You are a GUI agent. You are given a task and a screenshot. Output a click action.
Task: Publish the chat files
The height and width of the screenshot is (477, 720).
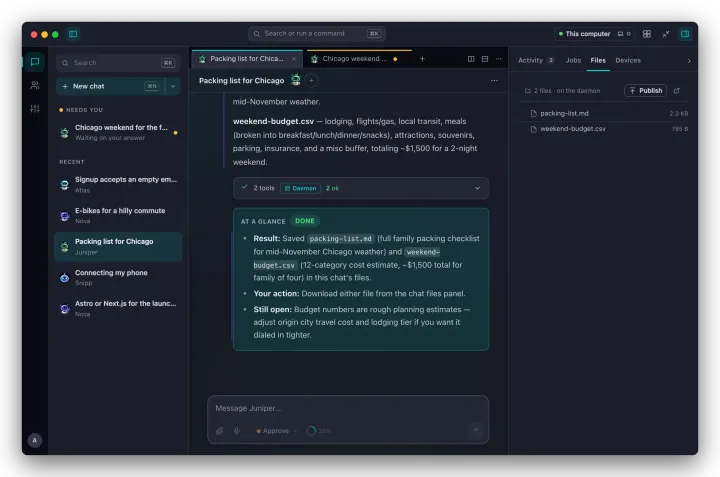(x=646, y=90)
